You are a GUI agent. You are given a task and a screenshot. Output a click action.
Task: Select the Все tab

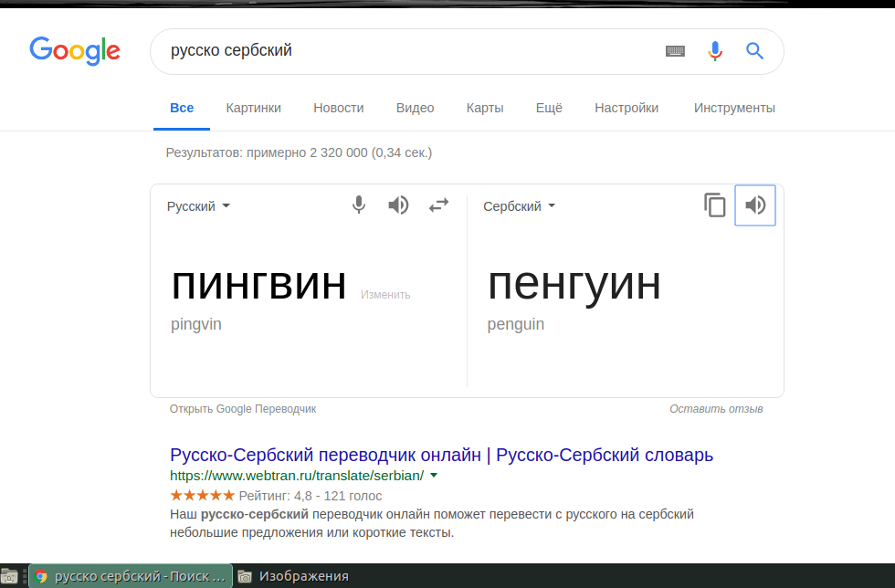pos(182,108)
